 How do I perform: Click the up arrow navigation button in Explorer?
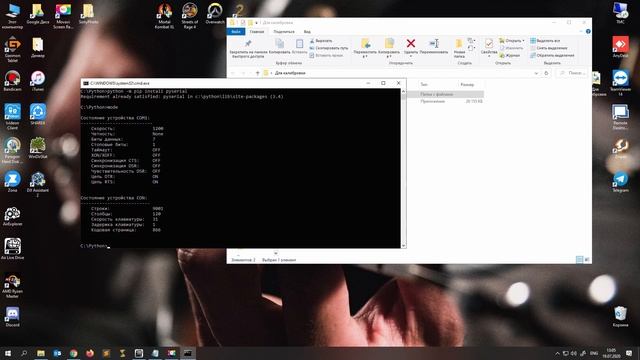pos(258,73)
